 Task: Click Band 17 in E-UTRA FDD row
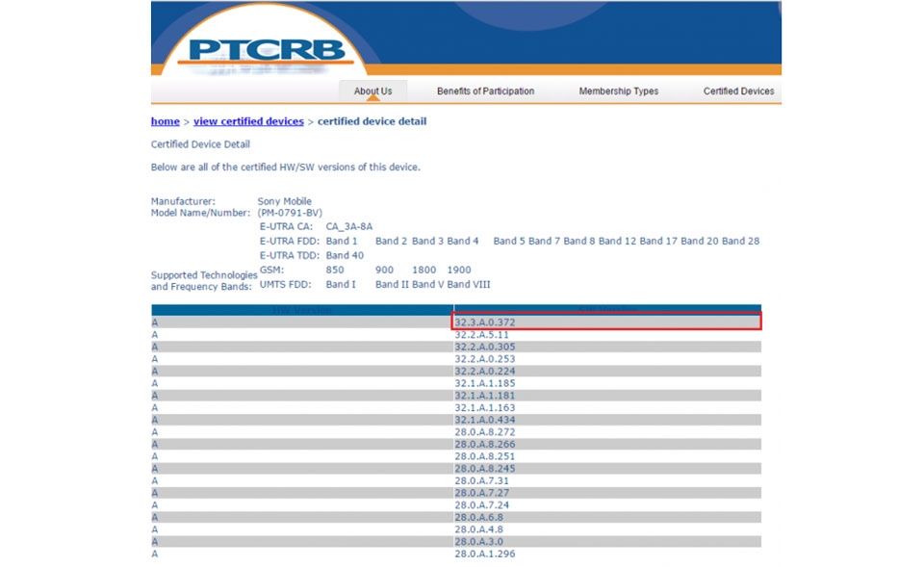point(658,241)
